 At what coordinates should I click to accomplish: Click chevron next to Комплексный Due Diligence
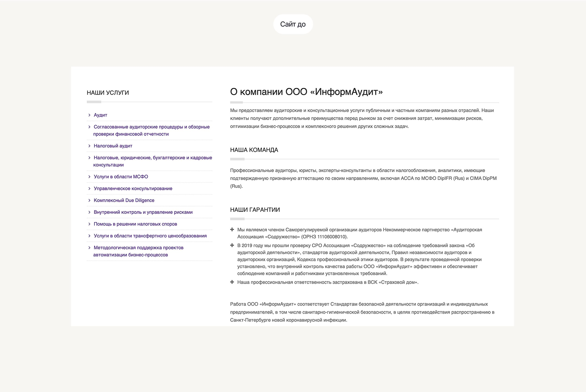(89, 200)
